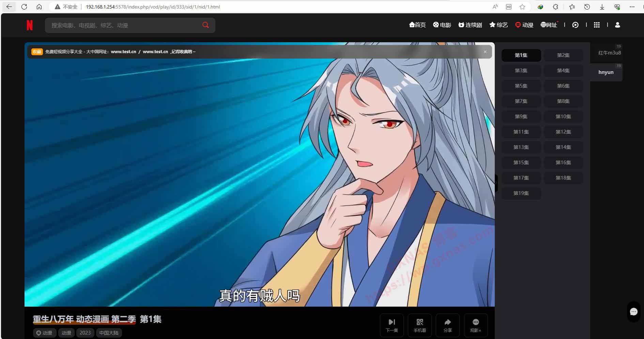Switch to the 红牛m3u8 source tab
644x339 pixels.
pos(609,53)
